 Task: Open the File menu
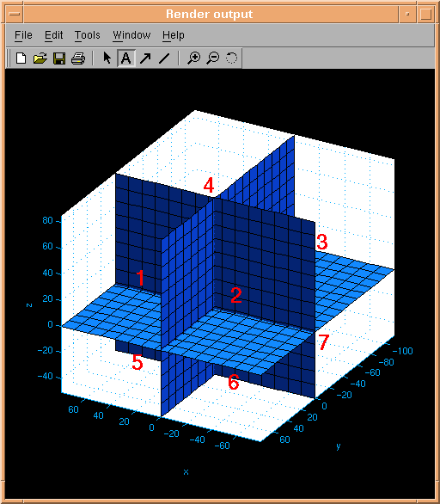[23, 35]
